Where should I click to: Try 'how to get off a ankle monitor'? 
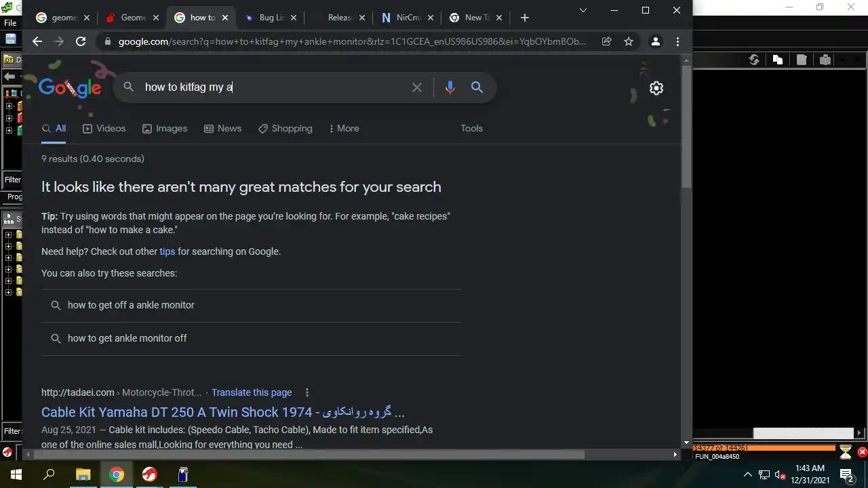251,305
